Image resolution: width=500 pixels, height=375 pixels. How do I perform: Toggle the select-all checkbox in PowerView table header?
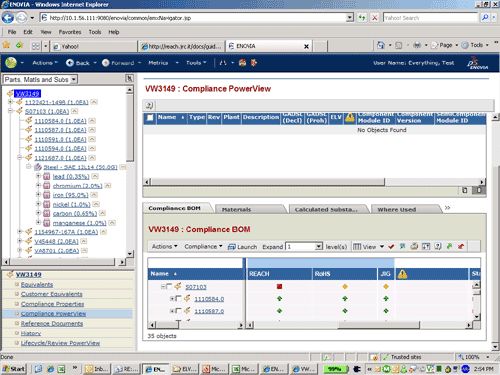150,118
